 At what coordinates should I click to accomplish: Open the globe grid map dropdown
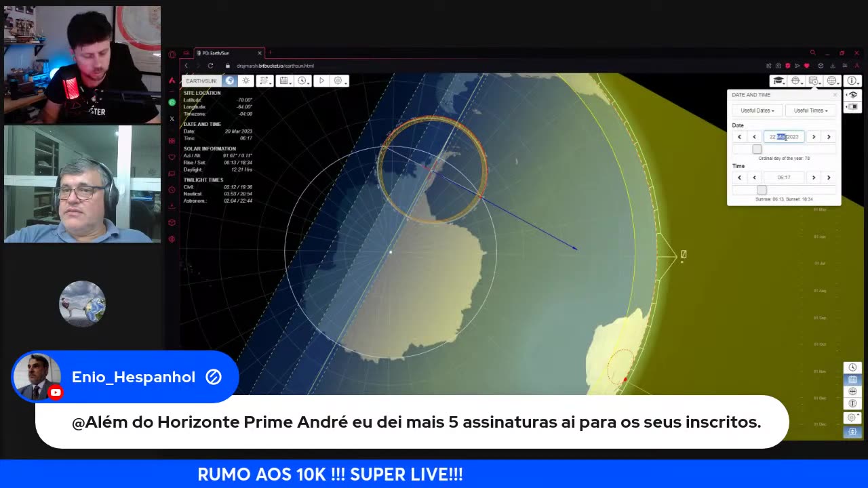(x=832, y=81)
